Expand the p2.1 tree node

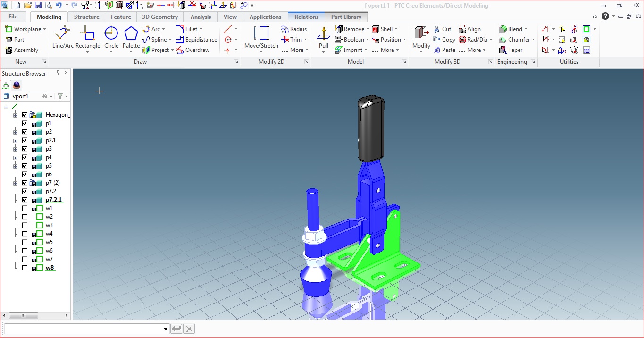[15, 140]
